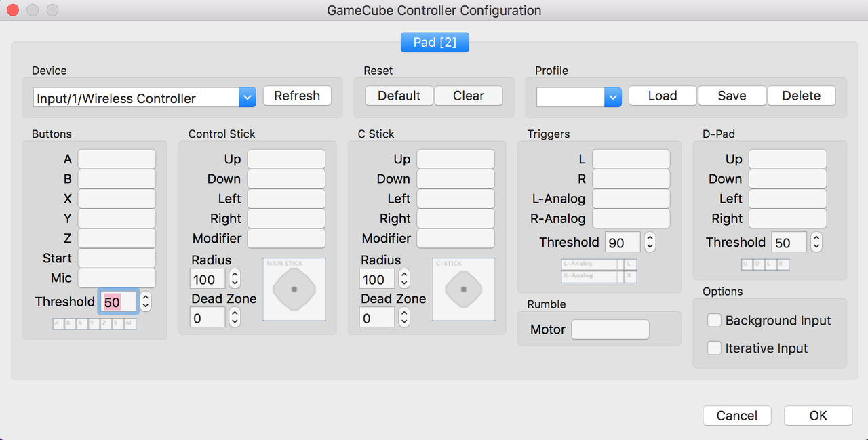Click the D-Pad Up mapping field
This screenshot has height=440, width=868.
click(788, 159)
